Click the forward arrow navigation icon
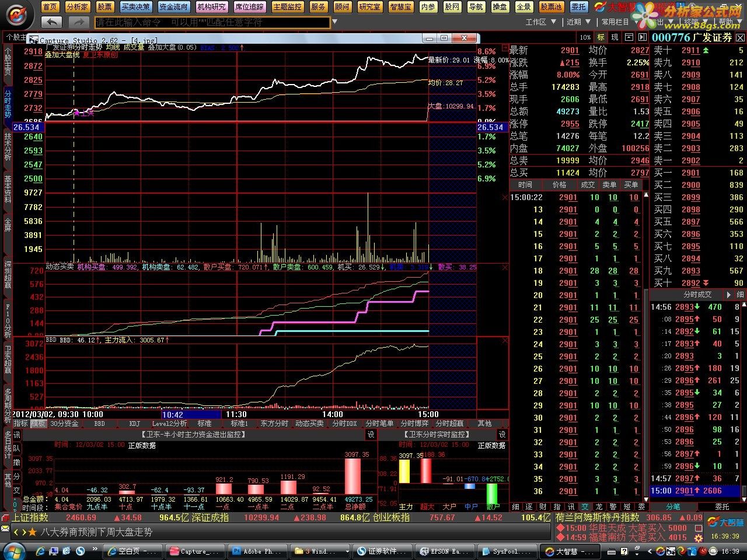Viewport: 747px width, 560px height. (x=78, y=22)
